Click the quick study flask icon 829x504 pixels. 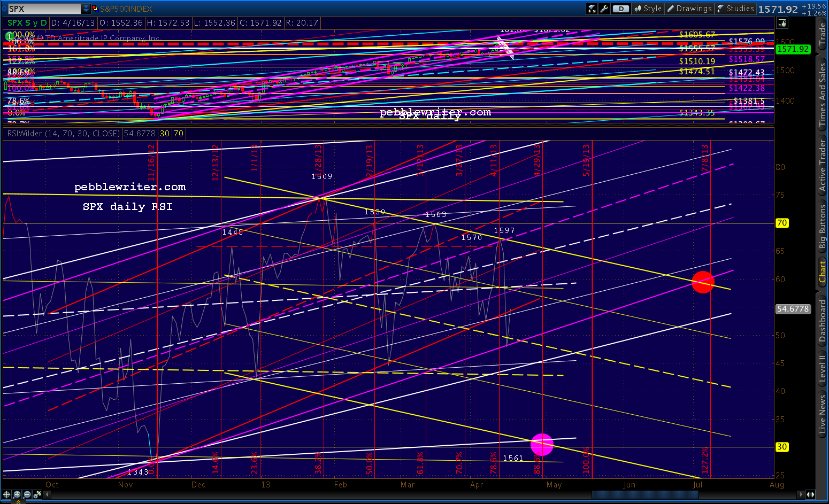point(592,9)
